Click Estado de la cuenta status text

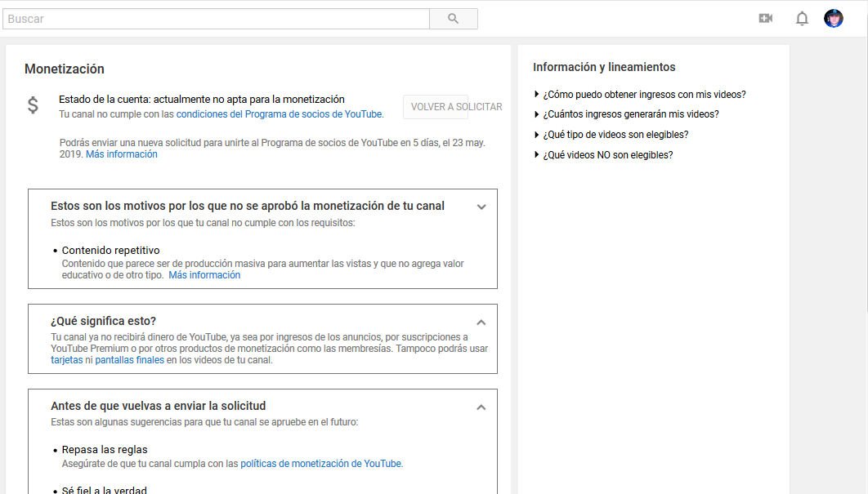coord(202,99)
